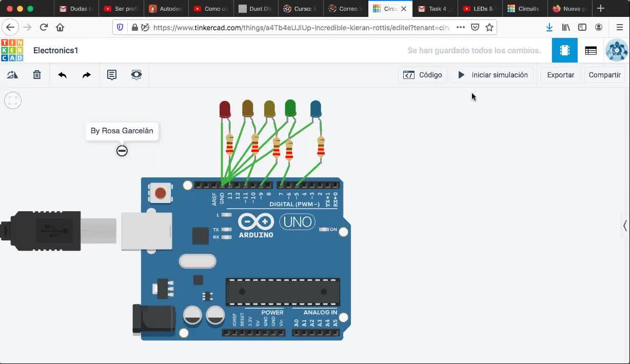Select the orange LED
630x364 pixels.
pyautogui.click(x=248, y=109)
